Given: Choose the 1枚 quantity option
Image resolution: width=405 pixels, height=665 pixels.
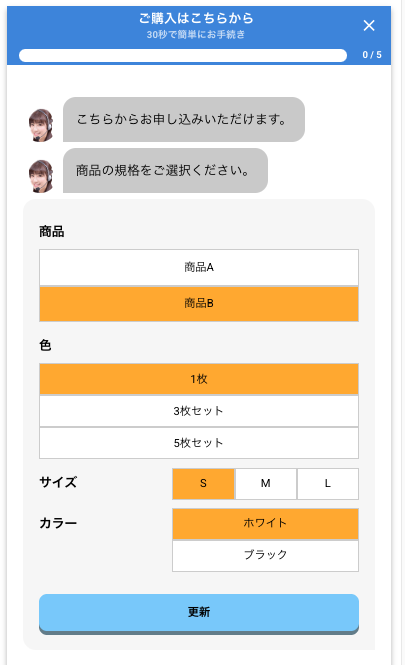Looking at the screenshot, I should tap(199, 379).
